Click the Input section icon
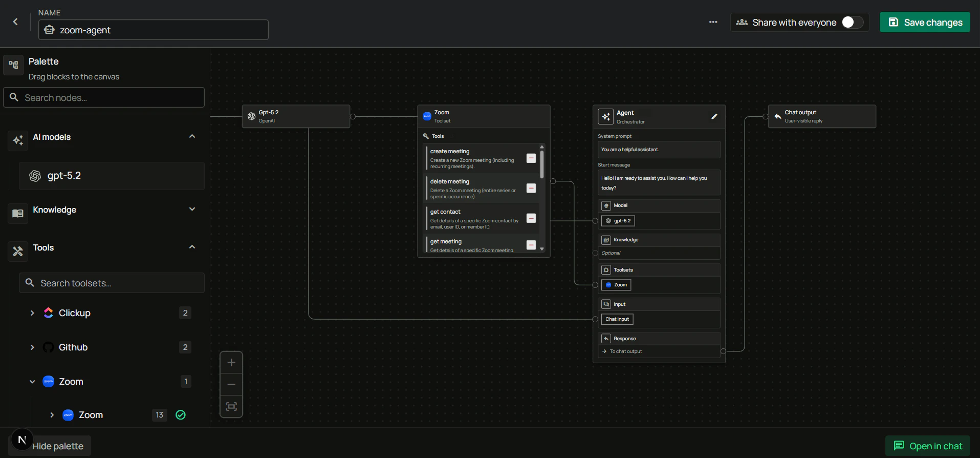This screenshot has height=458, width=980. click(x=606, y=304)
